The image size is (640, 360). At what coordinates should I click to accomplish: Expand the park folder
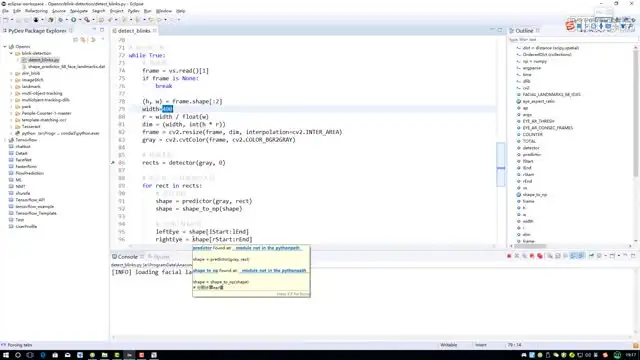[x=11, y=107]
